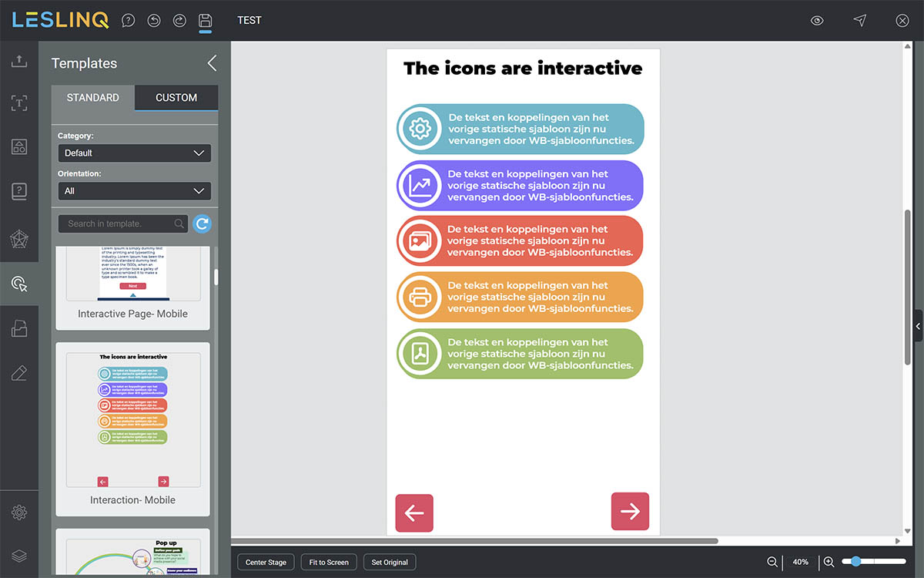The height and width of the screenshot is (578, 924).
Task: Click the PDF document icon on canvas
Action: (x=420, y=354)
